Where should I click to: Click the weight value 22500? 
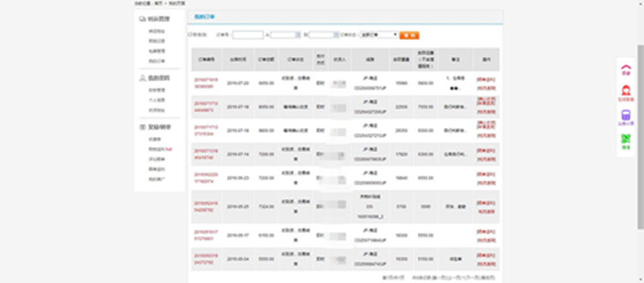[x=401, y=107]
